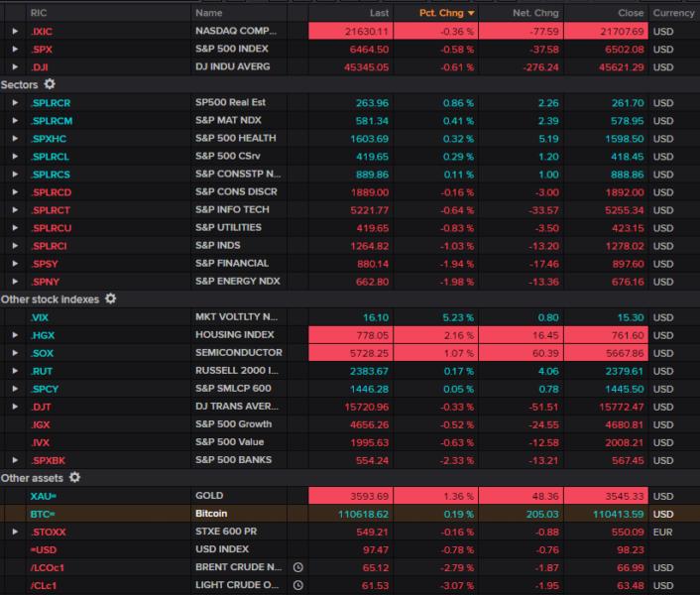Open the Sectors settings gear
The height and width of the screenshot is (595, 700).
coord(50,84)
